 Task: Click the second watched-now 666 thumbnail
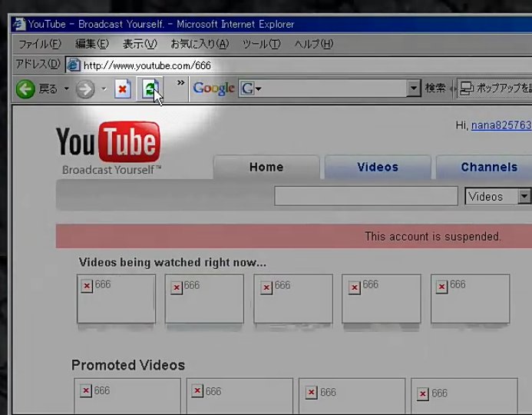(x=204, y=299)
